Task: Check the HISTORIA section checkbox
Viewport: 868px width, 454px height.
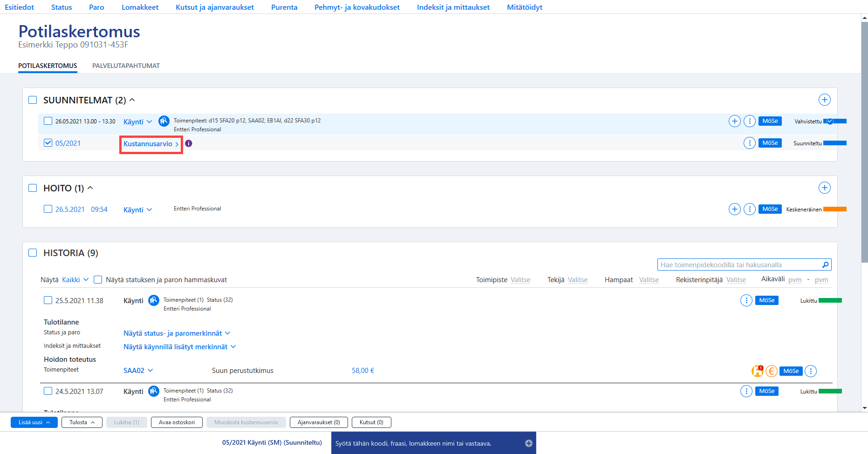Action: point(33,253)
